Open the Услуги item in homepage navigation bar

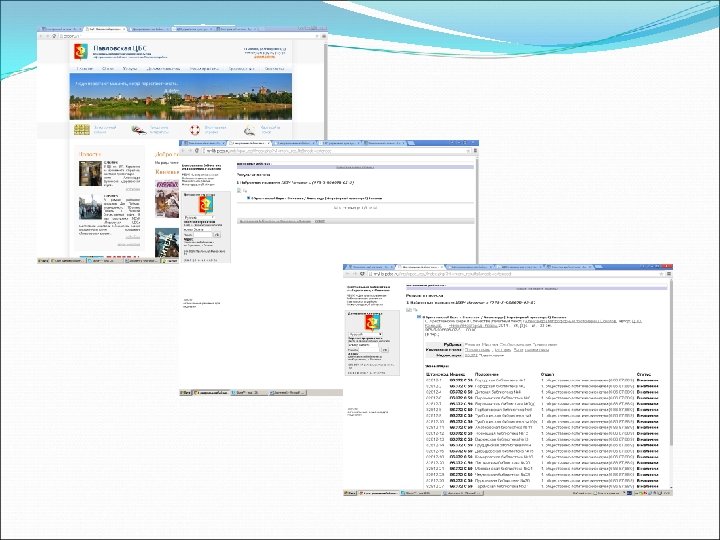(x=130, y=68)
